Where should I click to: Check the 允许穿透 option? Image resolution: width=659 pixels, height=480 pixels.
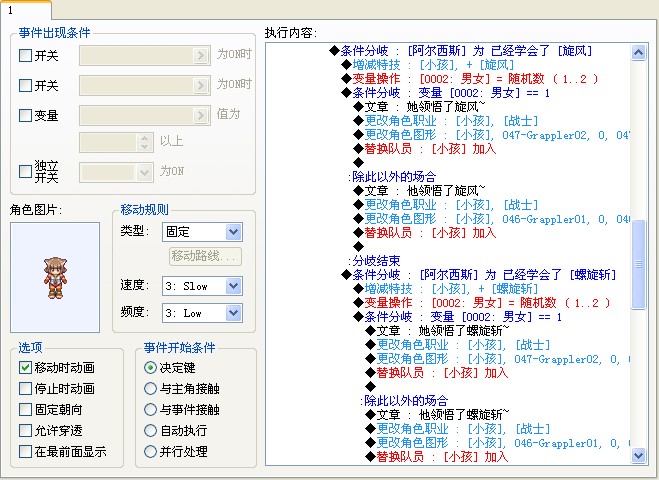[26, 430]
